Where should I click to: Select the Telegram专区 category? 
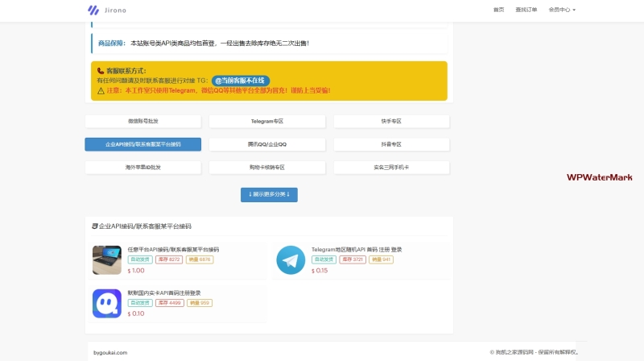267,122
